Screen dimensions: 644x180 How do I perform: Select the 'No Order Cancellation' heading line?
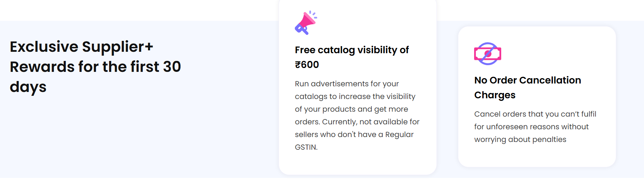(528, 80)
